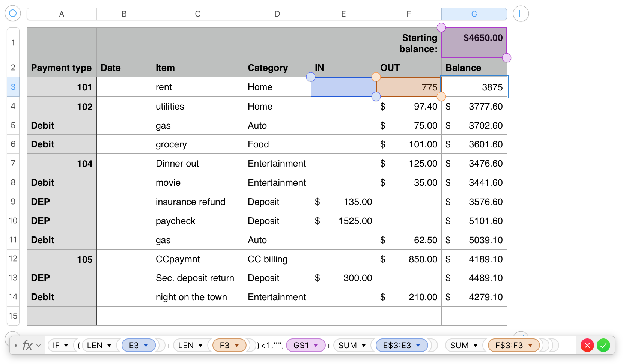Click the formula editor's left-edge move dot
The image size is (623, 364).
click(x=16, y=345)
